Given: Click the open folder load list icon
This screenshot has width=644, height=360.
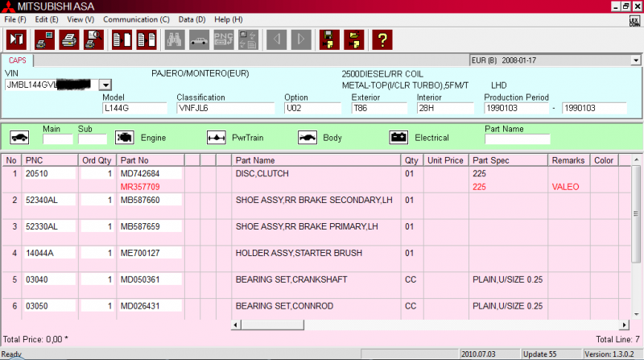Looking at the screenshot, I should (354, 39).
